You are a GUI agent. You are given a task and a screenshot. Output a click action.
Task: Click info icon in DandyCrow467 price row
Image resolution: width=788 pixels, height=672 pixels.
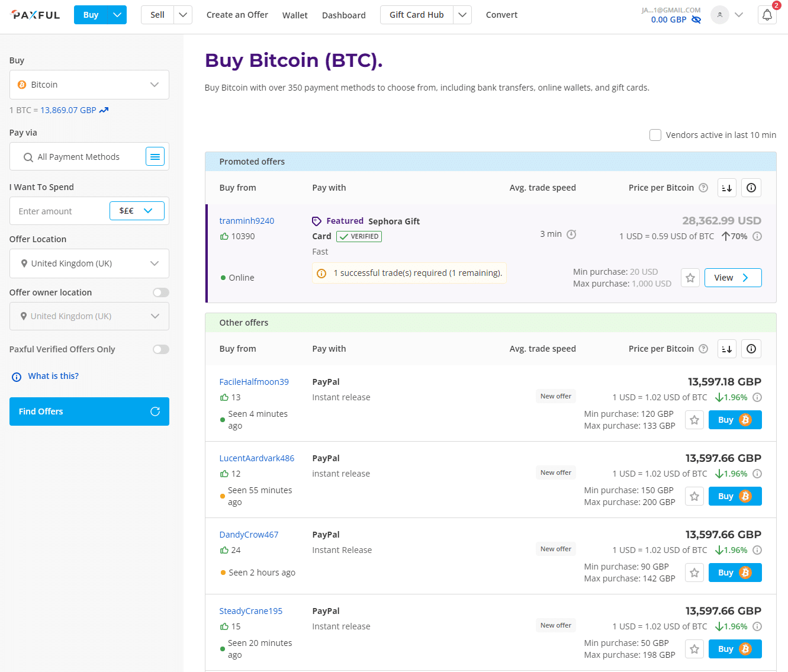(x=757, y=550)
